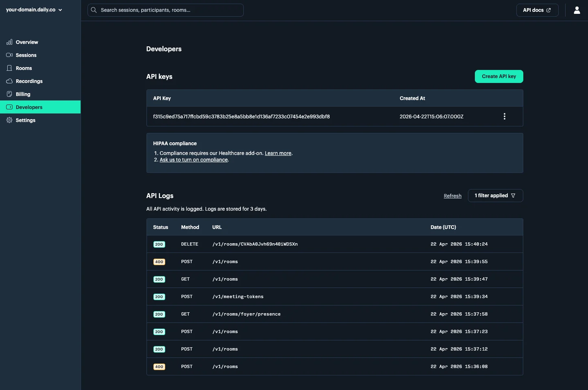Click the DELETE /v1/rooms/CVAbA0Jvh69n40iWDSXn log URL
Screen dimensions: 588x390
pos(255,244)
